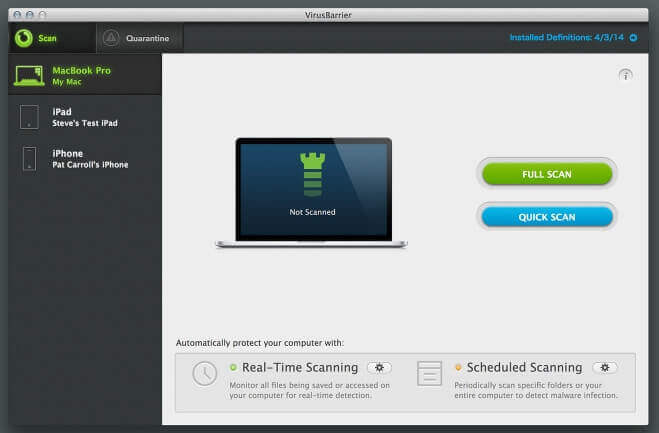This screenshot has height=433, width=659.
Task: Click the green Scan circular icon
Action: point(24,38)
